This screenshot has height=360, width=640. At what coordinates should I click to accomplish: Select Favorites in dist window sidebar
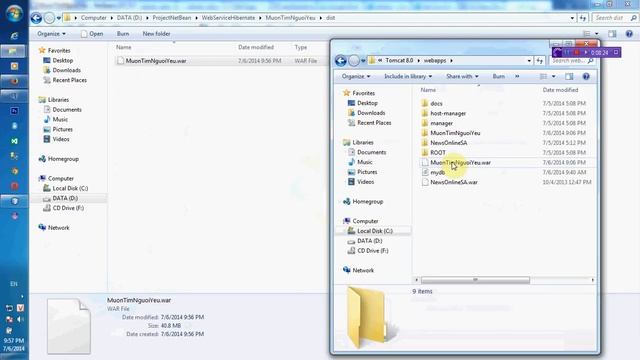(59, 51)
